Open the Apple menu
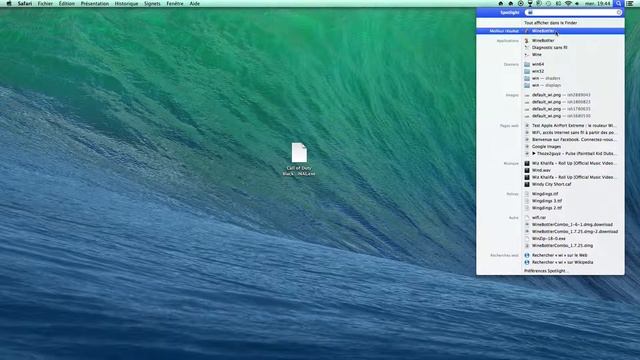The height and width of the screenshot is (360, 640). (x=9, y=3)
